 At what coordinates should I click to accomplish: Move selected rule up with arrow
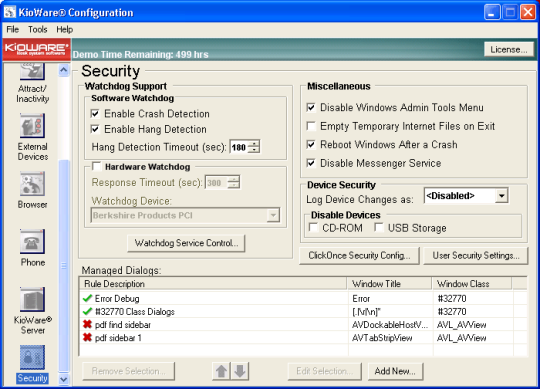[x=221, y=371]
